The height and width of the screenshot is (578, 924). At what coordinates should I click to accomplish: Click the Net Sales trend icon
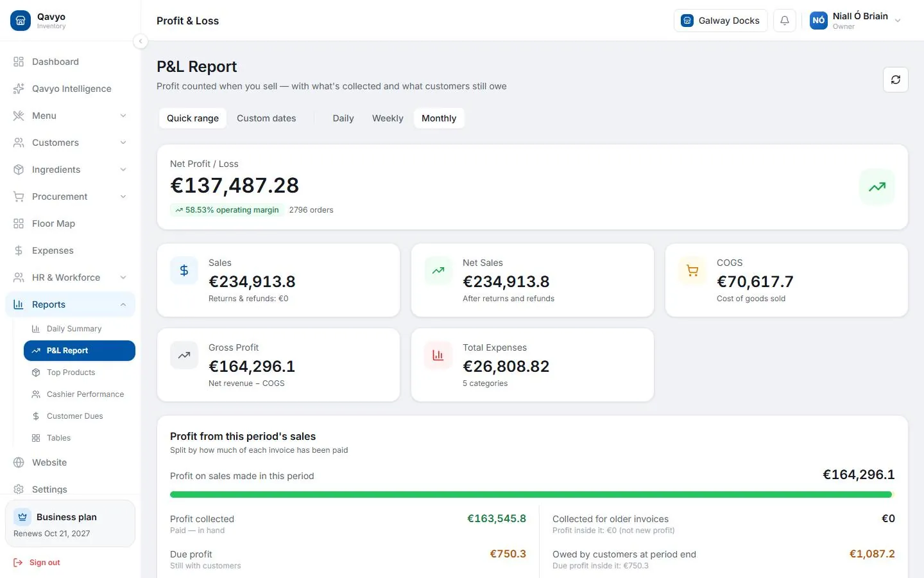(x=438, y=270)
